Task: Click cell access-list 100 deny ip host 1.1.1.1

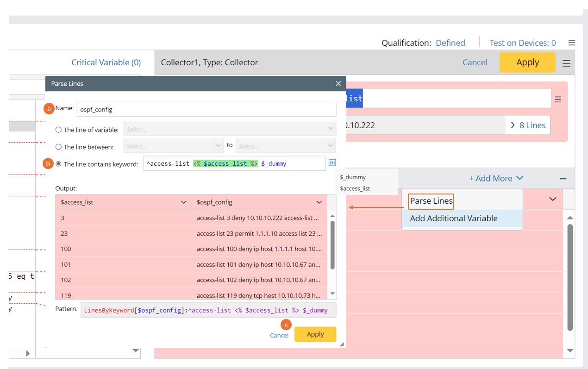Action: pos(259,249)
